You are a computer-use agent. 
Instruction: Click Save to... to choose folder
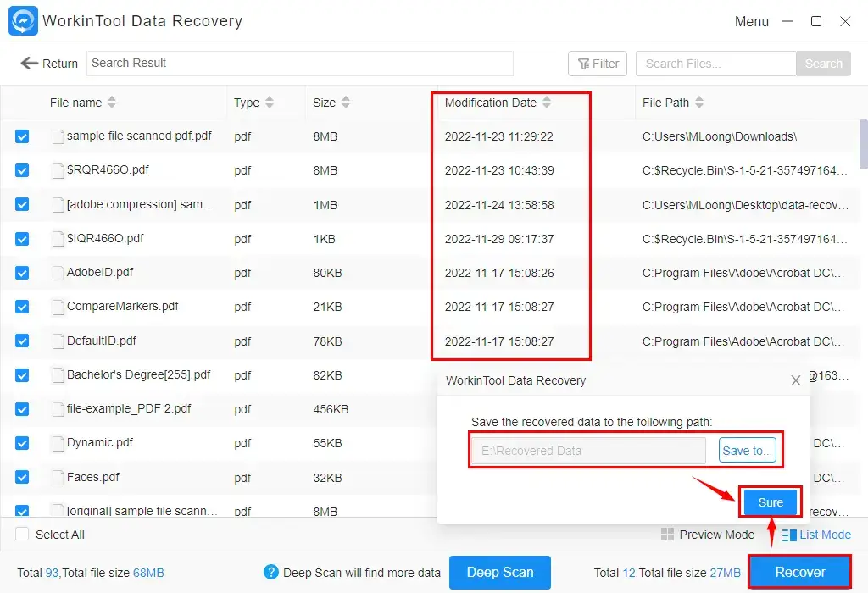coord(748,451)
